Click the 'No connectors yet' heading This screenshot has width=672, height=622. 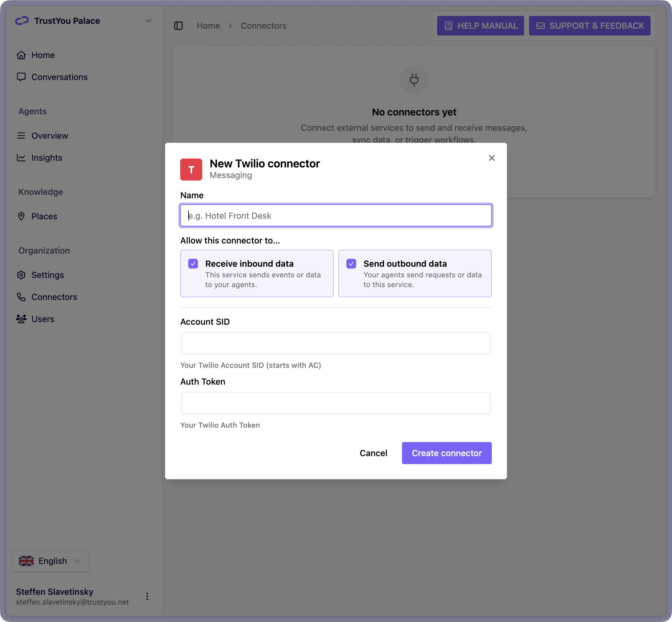click(414, 112)
